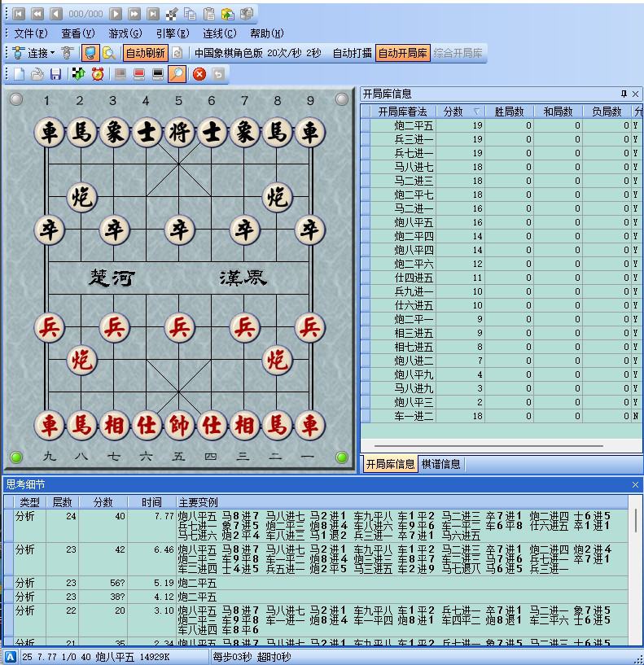
Task: Jump to the last move of the game
Action: tap(153, 14)
